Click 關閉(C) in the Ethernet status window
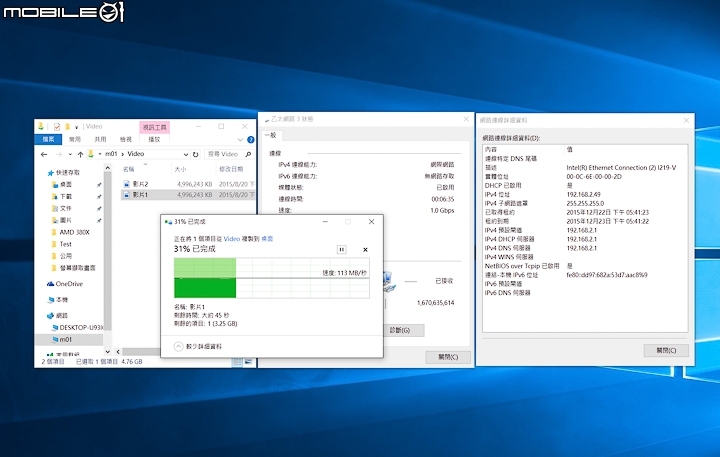 pos(448,357)
